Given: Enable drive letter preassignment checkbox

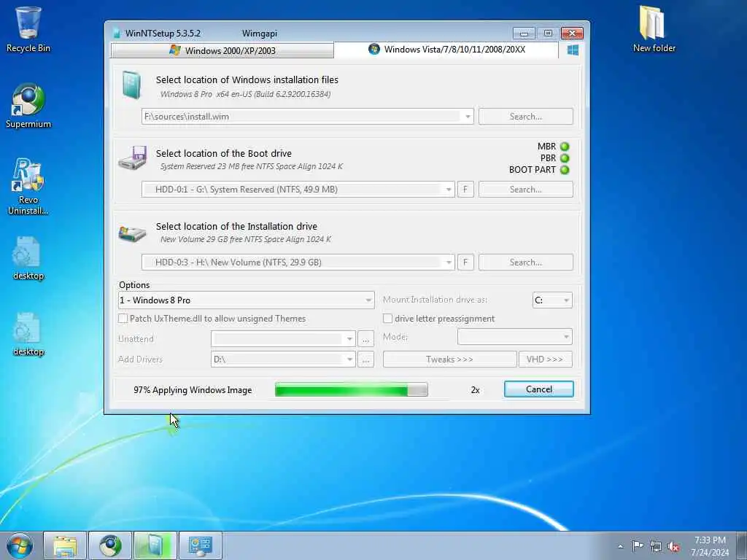Looking at the screenshot, I should 388,319.
